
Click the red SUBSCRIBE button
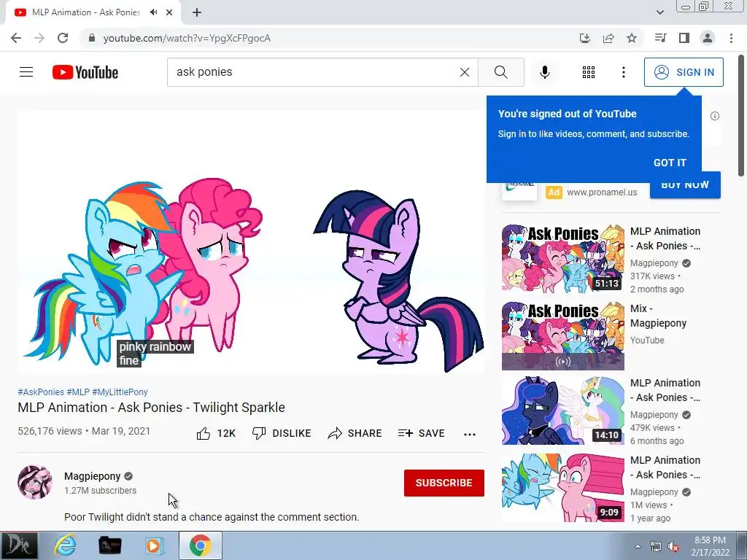pos(444,483)
